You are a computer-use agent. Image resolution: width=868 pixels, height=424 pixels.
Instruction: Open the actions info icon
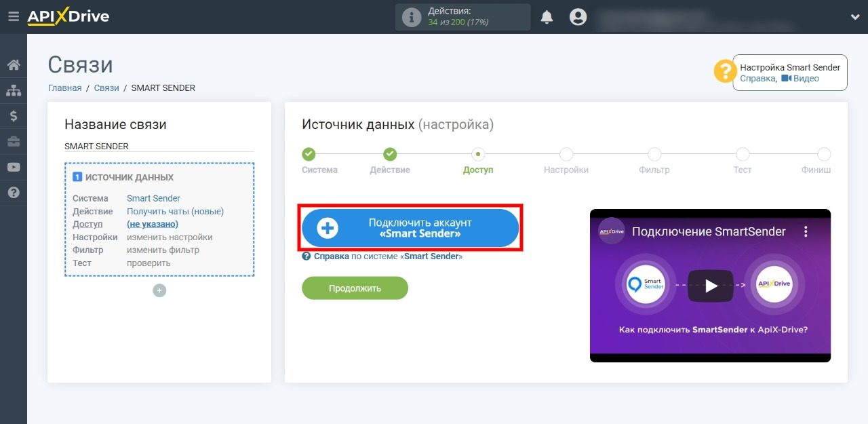click(412, 17)
